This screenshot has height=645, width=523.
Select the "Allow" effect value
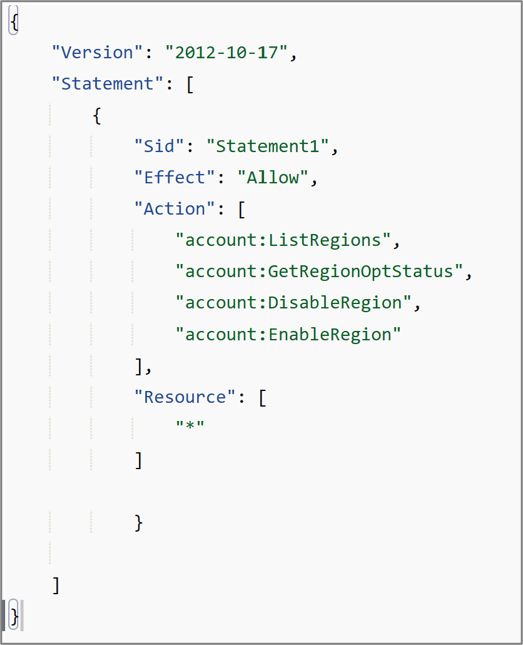tap(272, 178)
